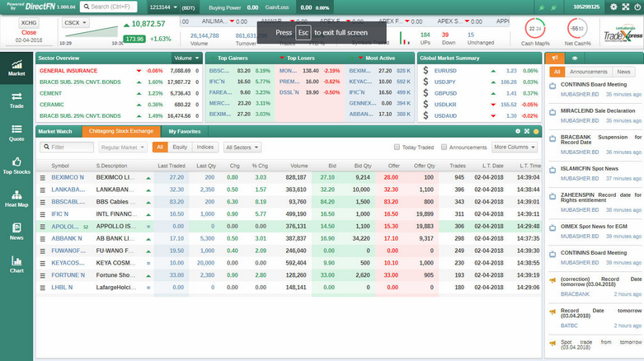Open the All Sectors dropdown

[242, 148]
